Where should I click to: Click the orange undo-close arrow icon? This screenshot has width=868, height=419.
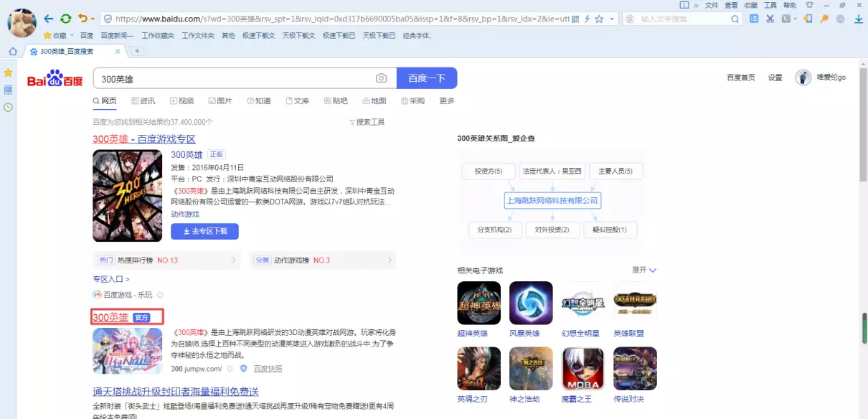82,19
